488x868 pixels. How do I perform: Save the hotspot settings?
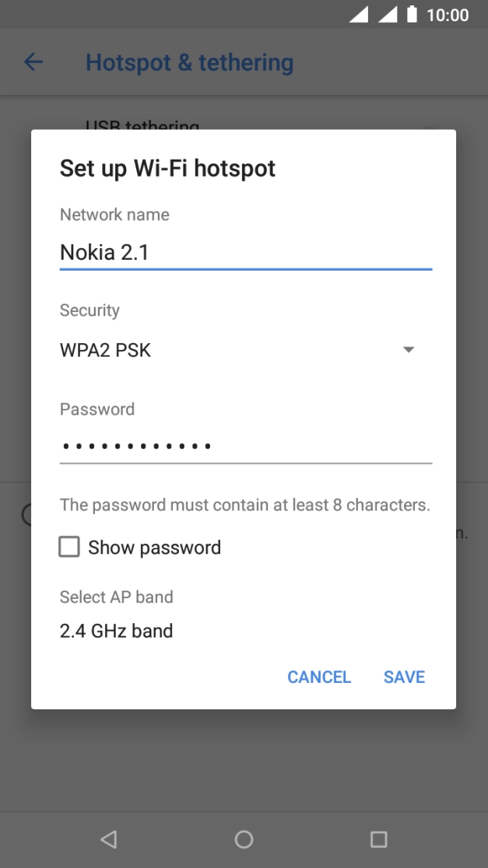click(x=404, y=677)
